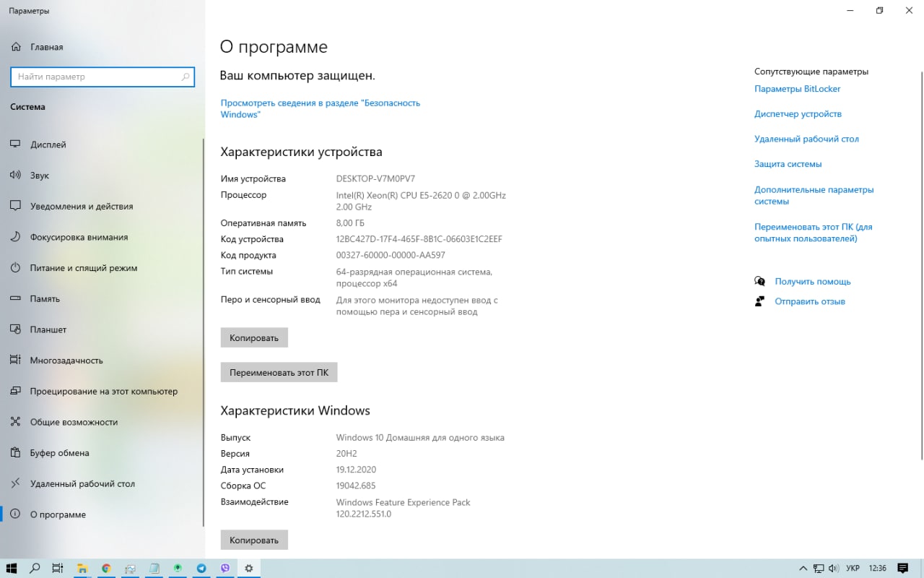Click the magnifier icon in the search box
924x578 pixels.
[186, 77]
